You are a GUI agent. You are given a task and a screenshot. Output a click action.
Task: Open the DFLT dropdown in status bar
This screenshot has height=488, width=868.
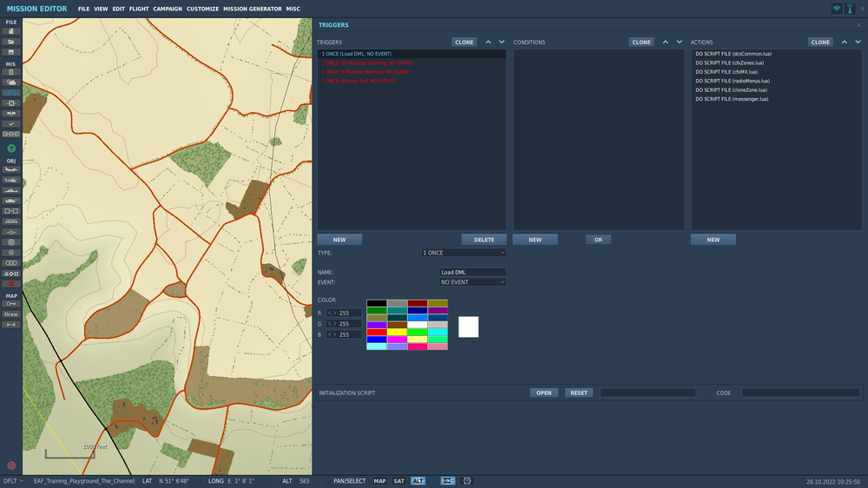coord(12,481)
